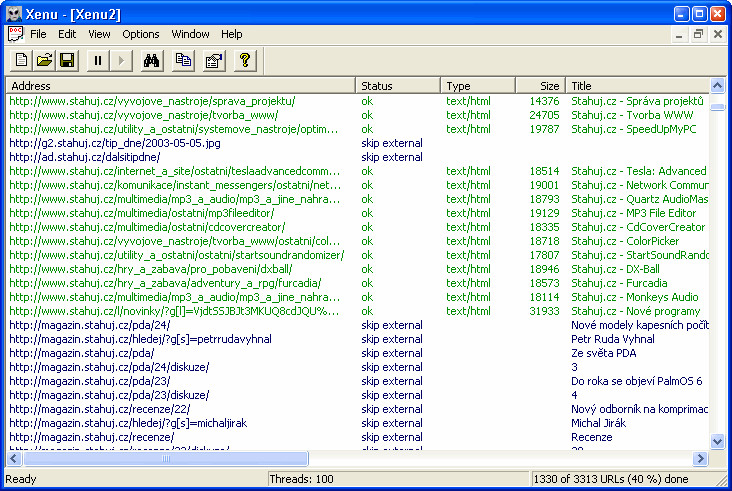Screen dimensions: 732x491
Task: Click the New document toolbar icon
Action: (x=21, y=61)
